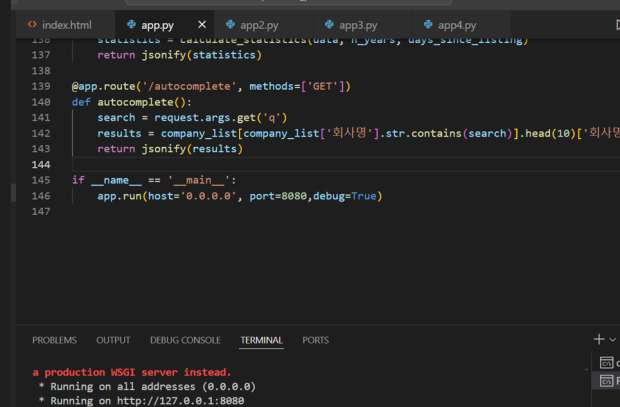620x407 pixels.
Task: Click line number 140 in the gutter
Action: click(x=41, y=102)
